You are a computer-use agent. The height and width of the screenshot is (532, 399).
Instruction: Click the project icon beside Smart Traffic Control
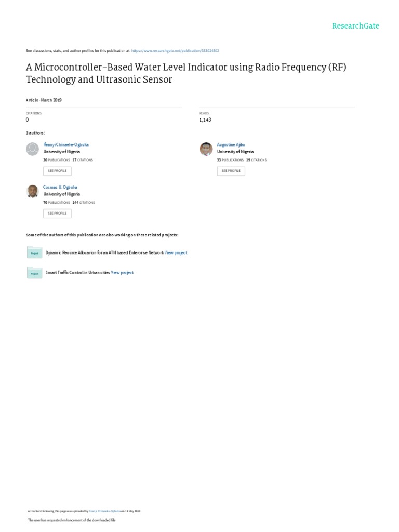[34, 272]
